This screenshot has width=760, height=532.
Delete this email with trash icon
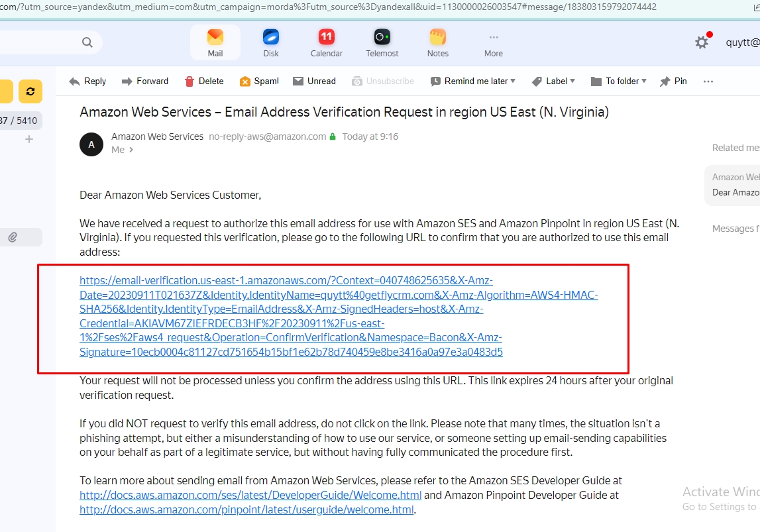pos(204,81)
